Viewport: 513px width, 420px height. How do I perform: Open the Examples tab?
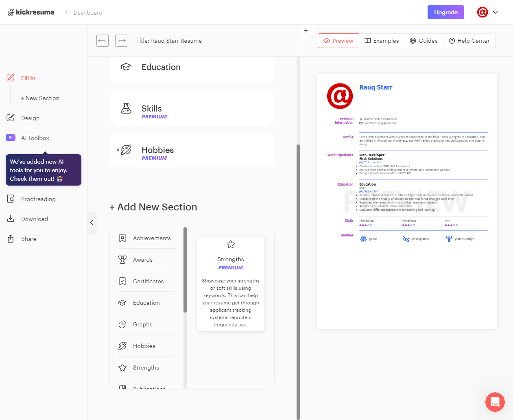pos(382,41)
